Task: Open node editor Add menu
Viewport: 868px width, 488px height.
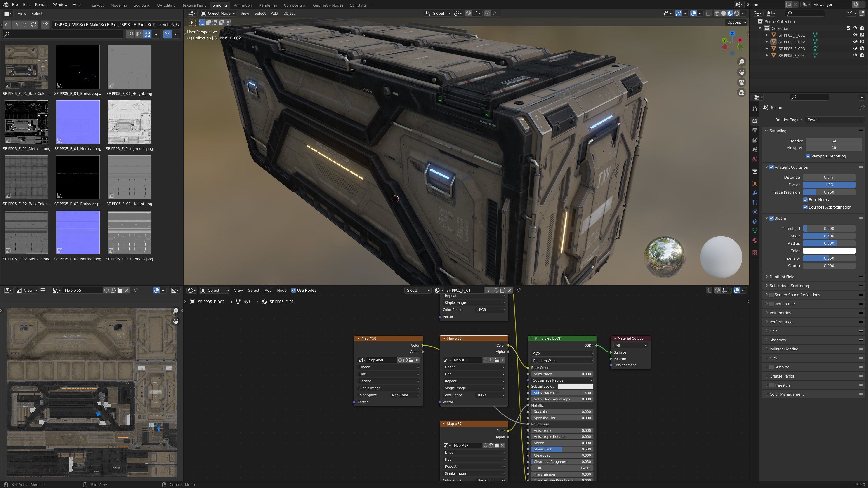Action: pos(268,290)
